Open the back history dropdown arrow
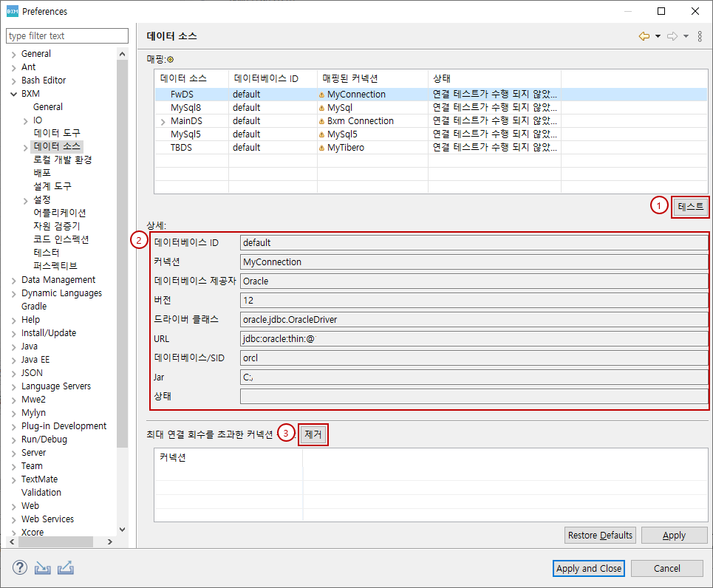This screenshot has width=713, height=588. [658, 36]
